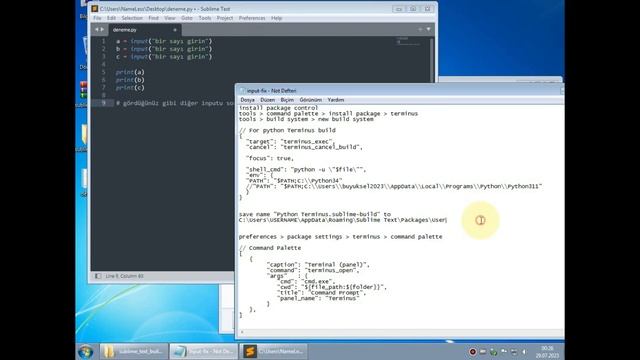Open the Tools menu in Sublime Text
The width and height of the screenshot is (640, 360).
click(205, 18)
